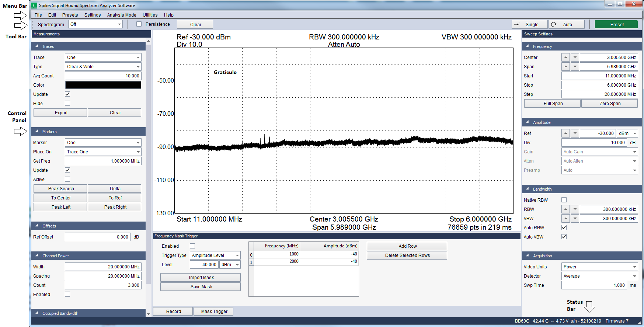Open the Utilities menu
The height and width of the screenshot is (327, 644).
coord(150,15)
